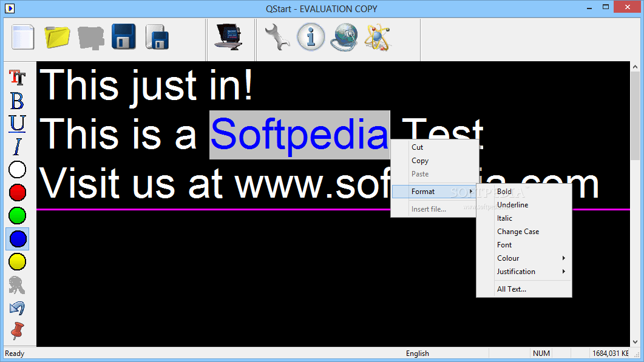Save As with document floppy icon
The image size is (644, 362).
click(157, 38)
